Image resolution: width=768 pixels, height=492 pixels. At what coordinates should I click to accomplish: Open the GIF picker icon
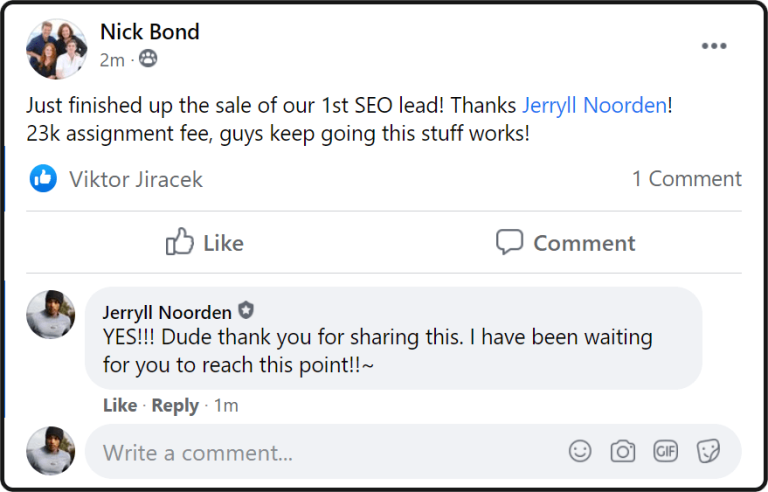point(666,451)
